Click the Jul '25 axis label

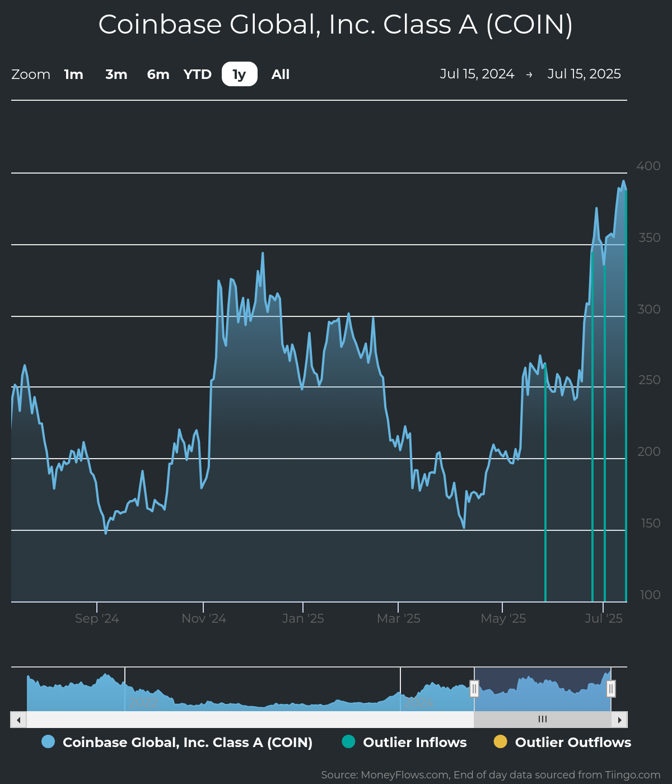point(604,619)
